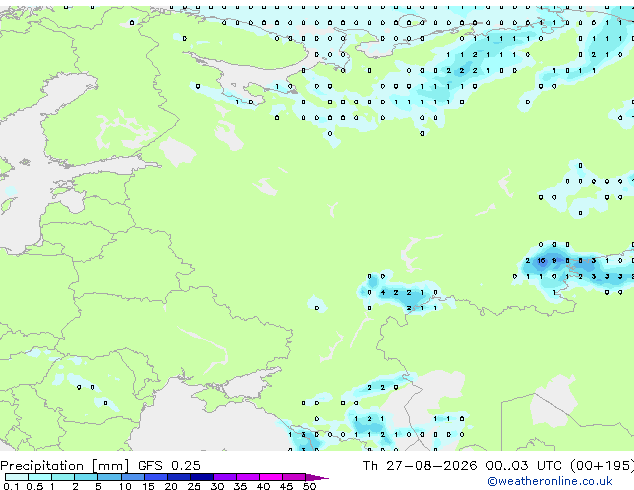Select the 30–35 mm purple legend swatch

coord(225,477)
